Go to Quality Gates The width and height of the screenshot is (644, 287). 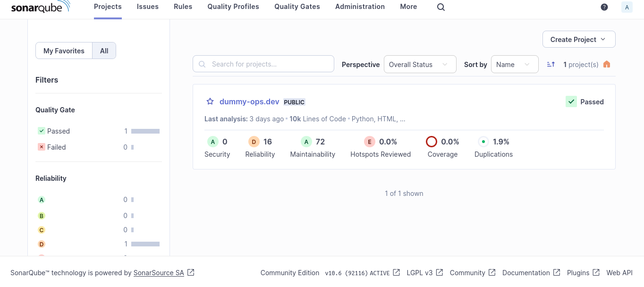pos(297,7)
